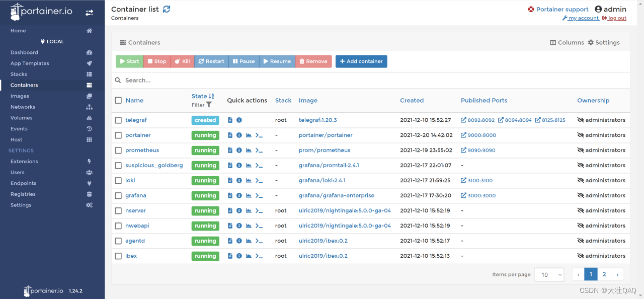The height and width of the screenshot is (299, 644).
Task: Open stats icon for portainer container
Action: [249, 135]
